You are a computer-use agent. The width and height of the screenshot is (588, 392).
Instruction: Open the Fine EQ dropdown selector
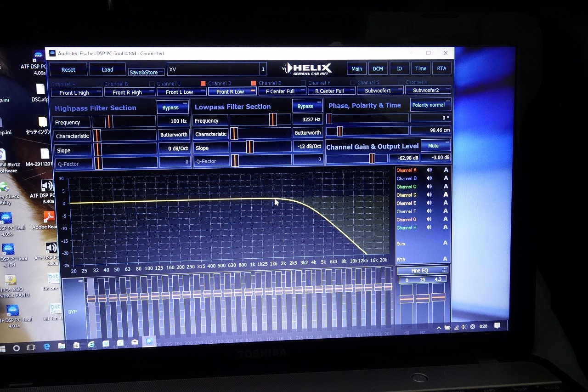tap(422, 271)
